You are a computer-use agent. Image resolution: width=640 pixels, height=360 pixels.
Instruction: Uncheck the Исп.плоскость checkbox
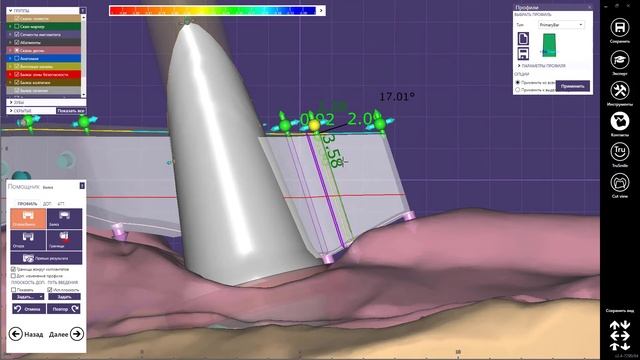(50, 289)
